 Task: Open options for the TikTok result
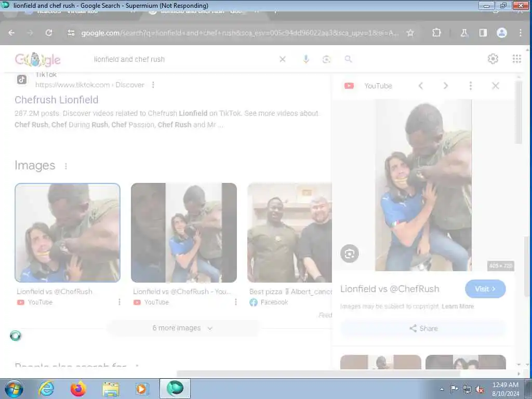tap(153, 85)
